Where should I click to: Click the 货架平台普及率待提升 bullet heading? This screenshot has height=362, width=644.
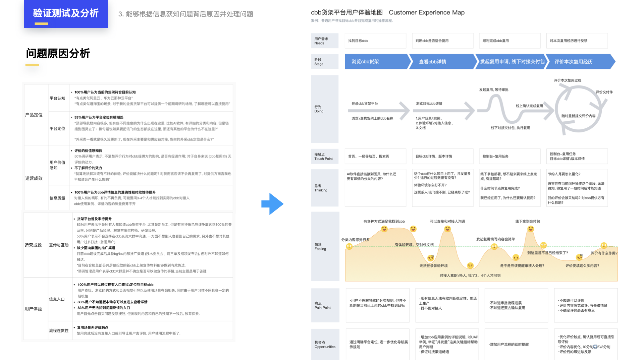(94, 219)
